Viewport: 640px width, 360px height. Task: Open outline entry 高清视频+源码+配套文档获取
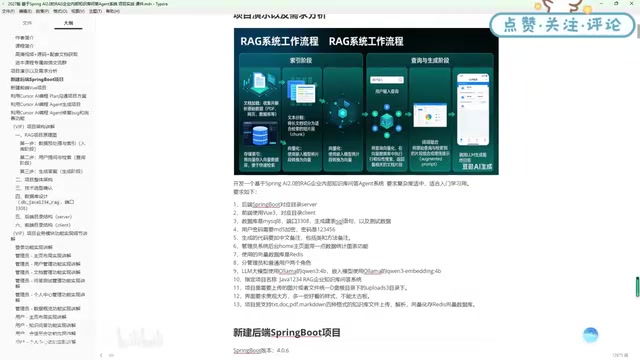[47, 54]
